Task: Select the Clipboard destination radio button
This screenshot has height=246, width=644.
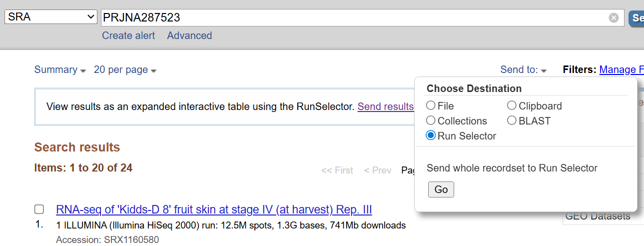Action: click(512, 105)
